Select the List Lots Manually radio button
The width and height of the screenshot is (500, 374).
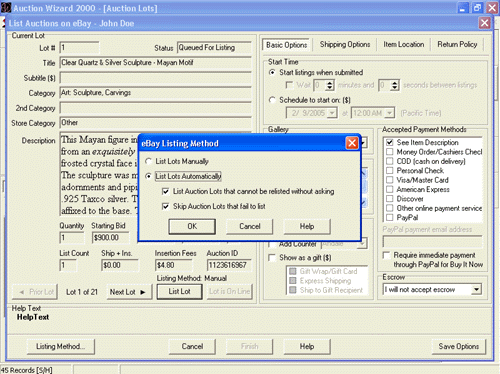point(148,161)
